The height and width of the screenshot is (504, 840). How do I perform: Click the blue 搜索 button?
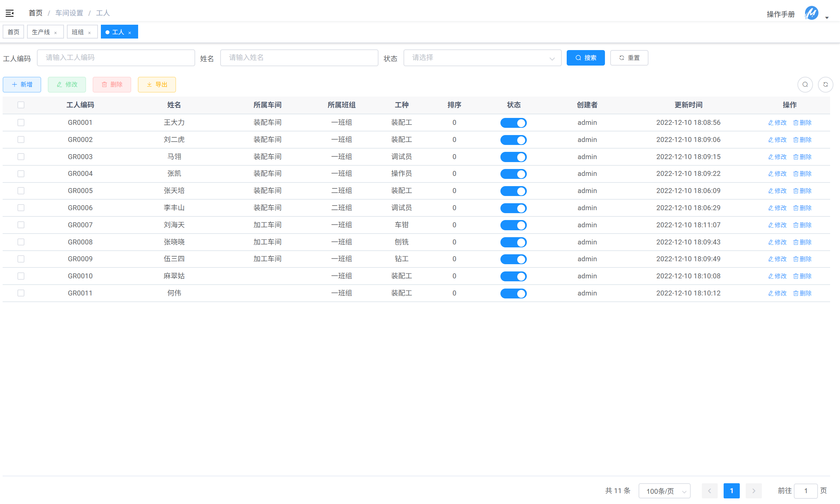tap(585, 58)
